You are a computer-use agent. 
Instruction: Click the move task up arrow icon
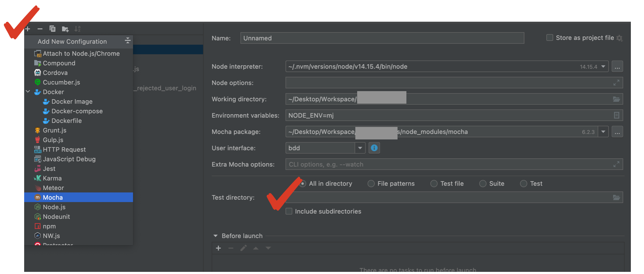click(256, 248)
